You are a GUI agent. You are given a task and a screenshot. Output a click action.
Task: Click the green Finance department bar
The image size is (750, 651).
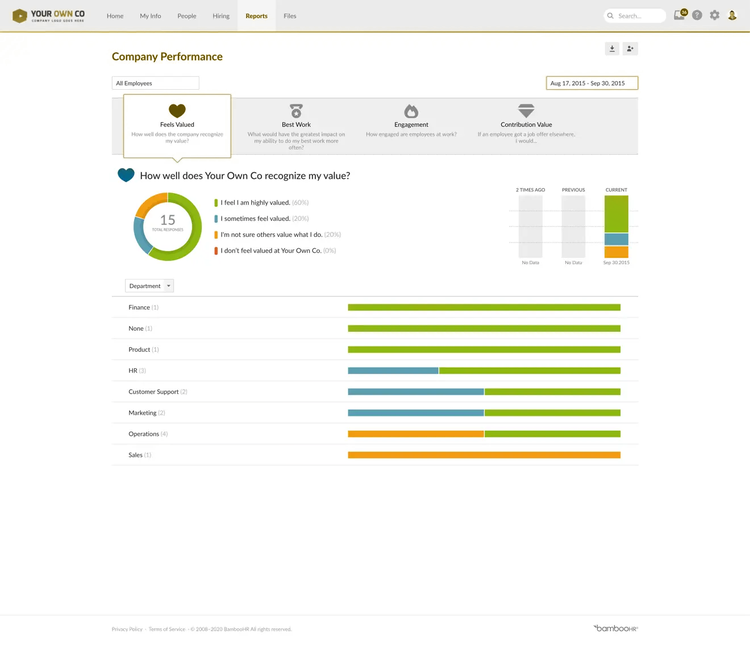click(484, 308)
